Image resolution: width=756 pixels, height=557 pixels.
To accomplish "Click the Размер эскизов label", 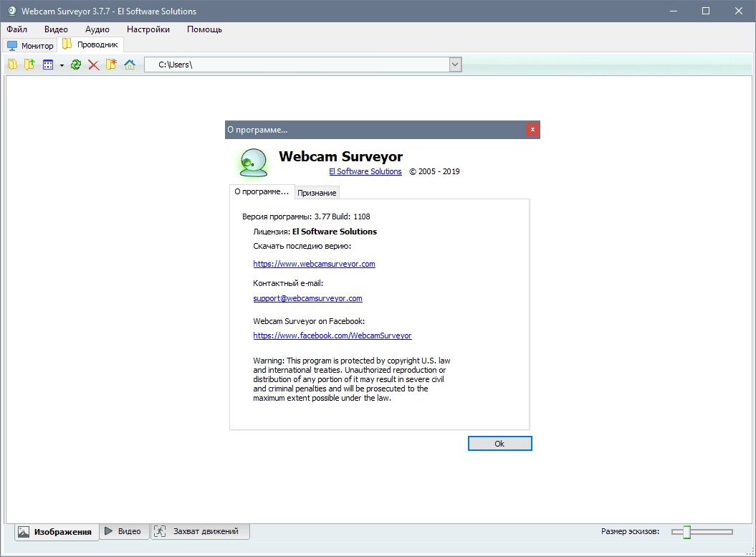I will [x=630, y=531].
